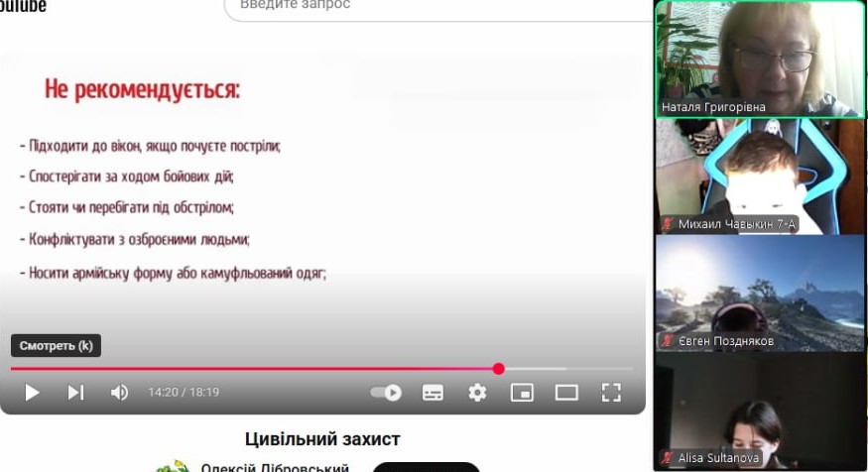Select Alisa Sultanova video tile

click(x=760, y=412)
